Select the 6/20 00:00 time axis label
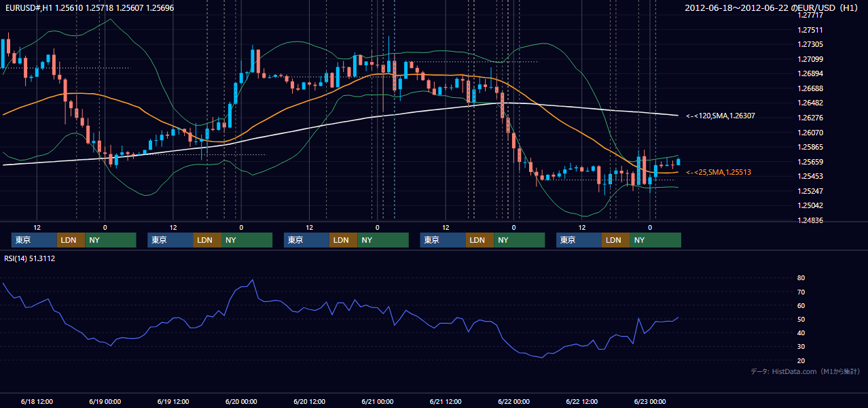The height and width of the screenshot is (408, 868). tap(241, 402)
